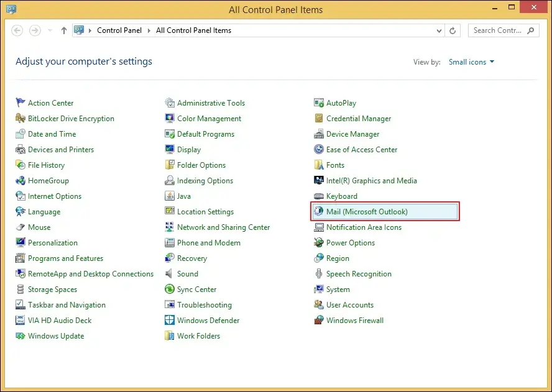Go up one level with up arrow
Image resolution: width=552 pixels, height=392 pixels.
coord(63,30)
